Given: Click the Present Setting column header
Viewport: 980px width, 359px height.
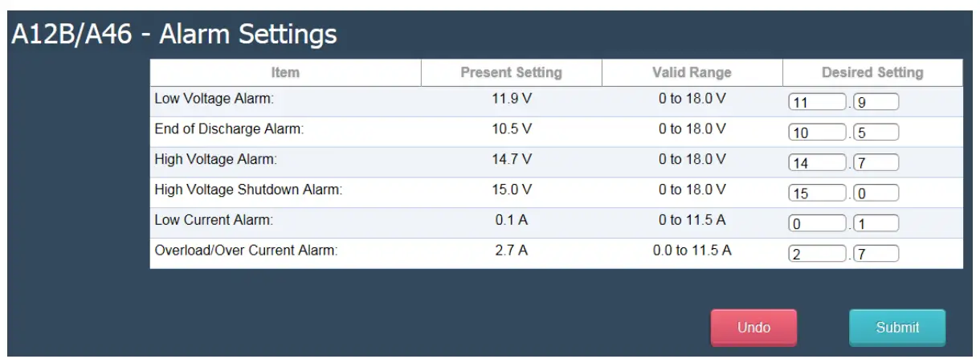Looking at the screenshot, I should pos(511,73).
